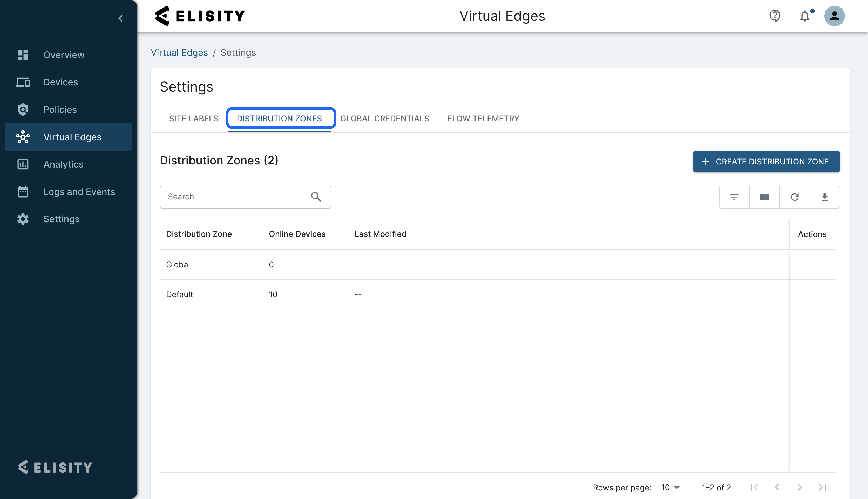Sort by the Last Modified column header
The image size is (868, 499).
coord(380,234)
